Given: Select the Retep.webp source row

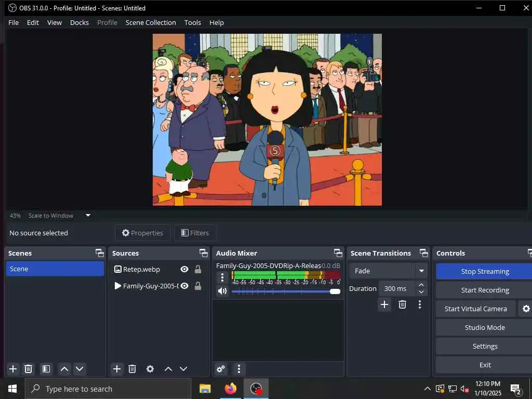Looking at the screenshot, I should coord(159,269).
